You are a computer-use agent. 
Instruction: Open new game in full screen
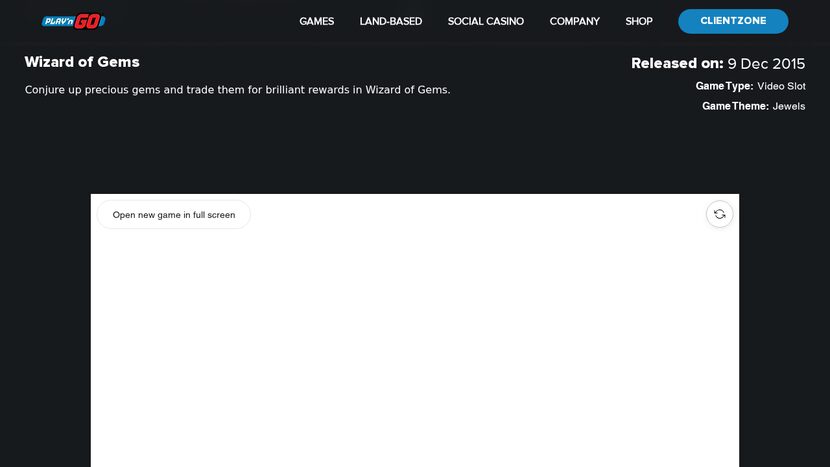tap(174, 215)
